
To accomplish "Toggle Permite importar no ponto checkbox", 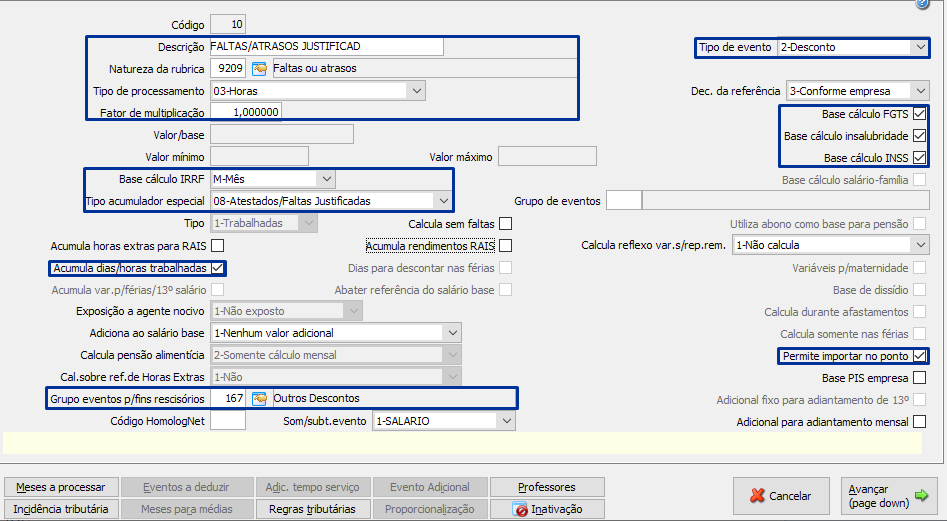I will (919, 356).
